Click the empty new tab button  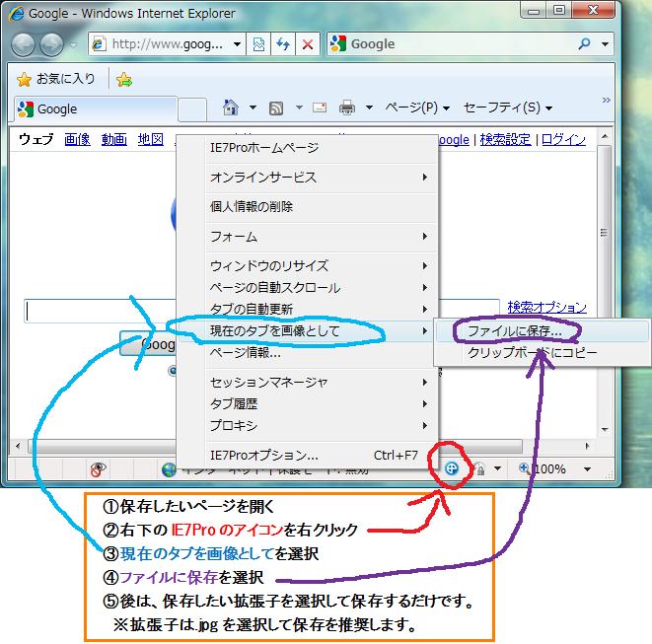(192, 110)
